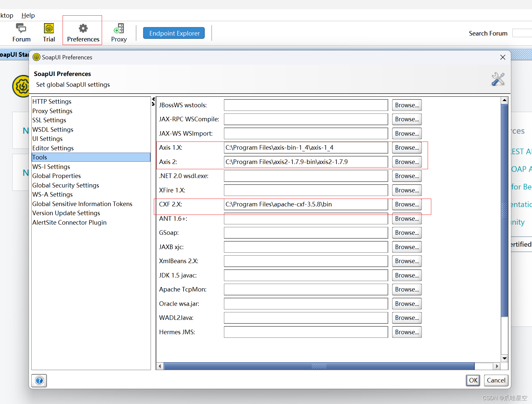Viewport: 532px width, 404px height.
Task: Browse for Hermes JMS location
Action: 407,332
